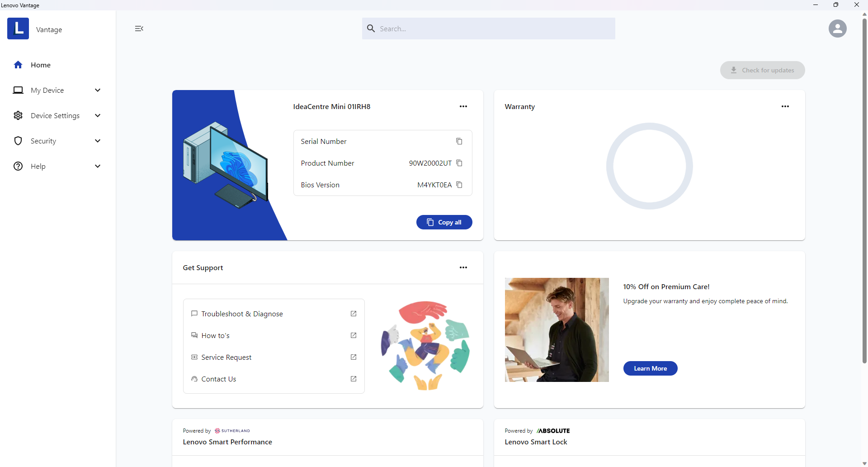Expand the Help chevron
The width and height of the screenshot is (868, 467).
pyautogui.click(x=98, y=166)
